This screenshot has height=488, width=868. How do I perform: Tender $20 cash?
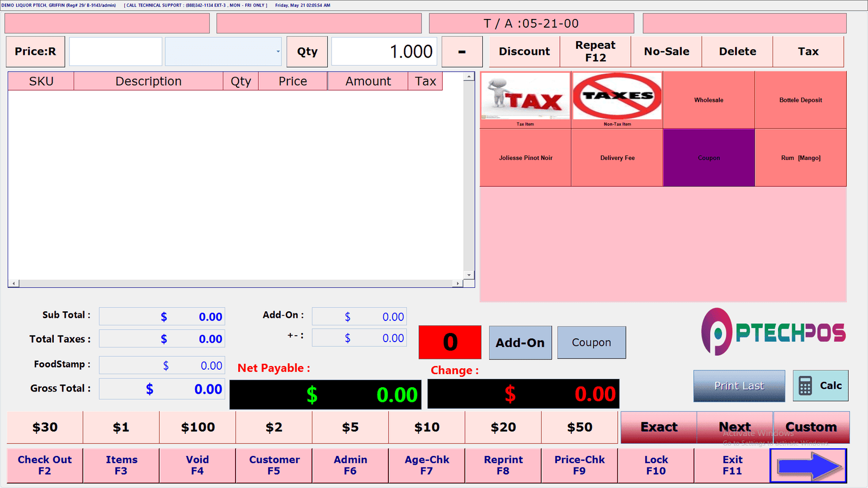(503, 427)
